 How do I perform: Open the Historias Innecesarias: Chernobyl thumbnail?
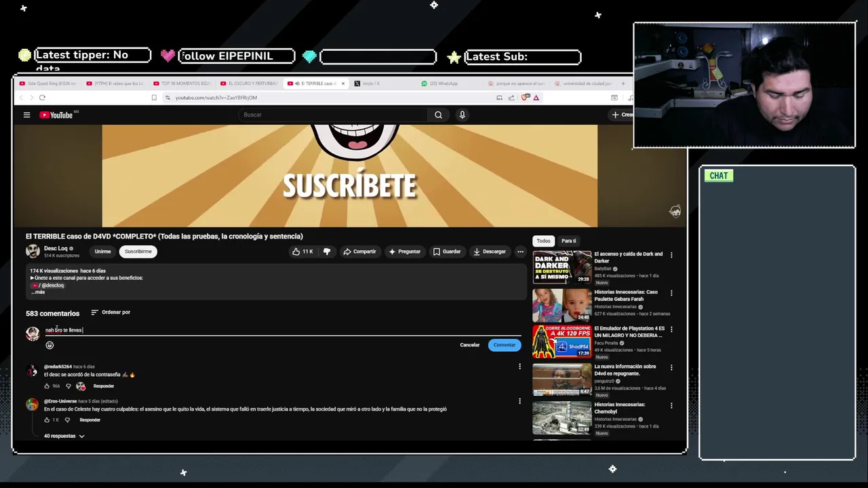561,418
